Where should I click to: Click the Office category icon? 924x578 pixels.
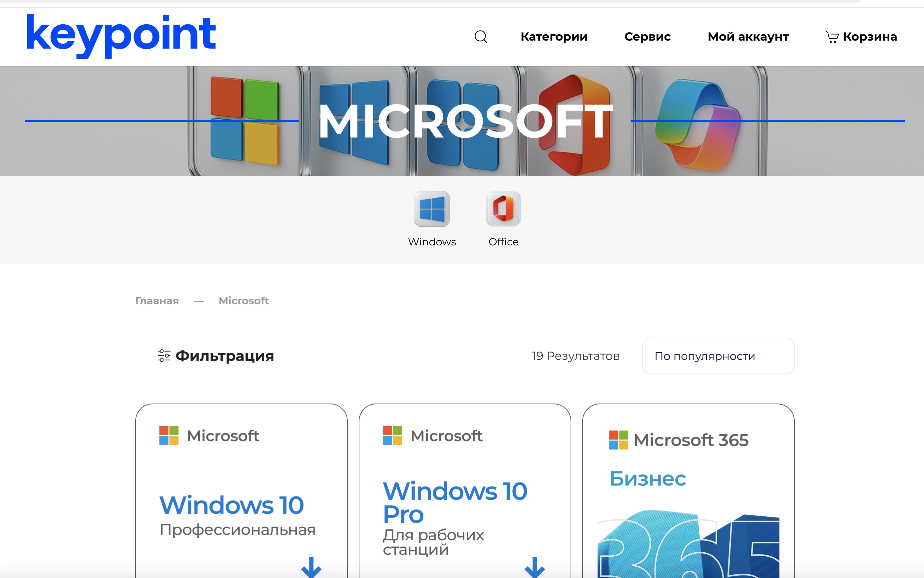tap(503, 209)
